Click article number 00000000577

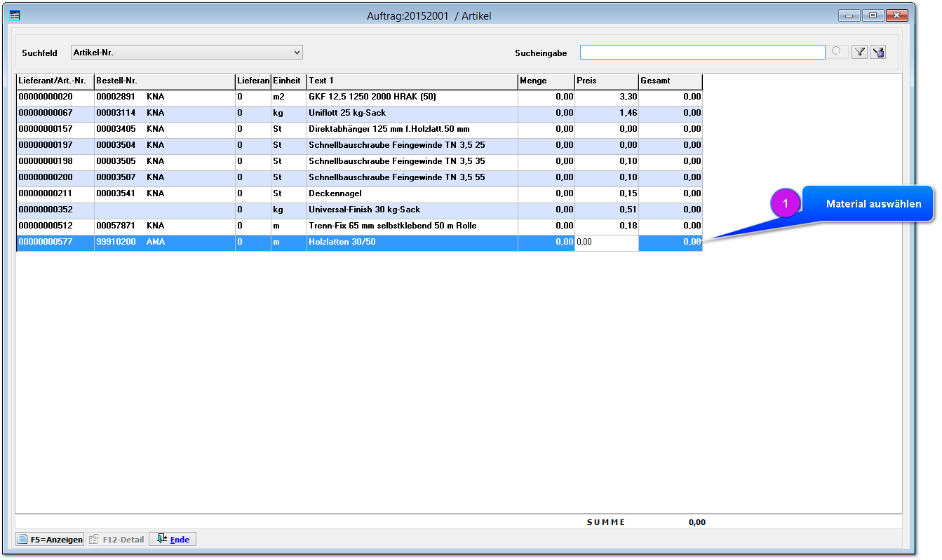(x=46, y=242)
